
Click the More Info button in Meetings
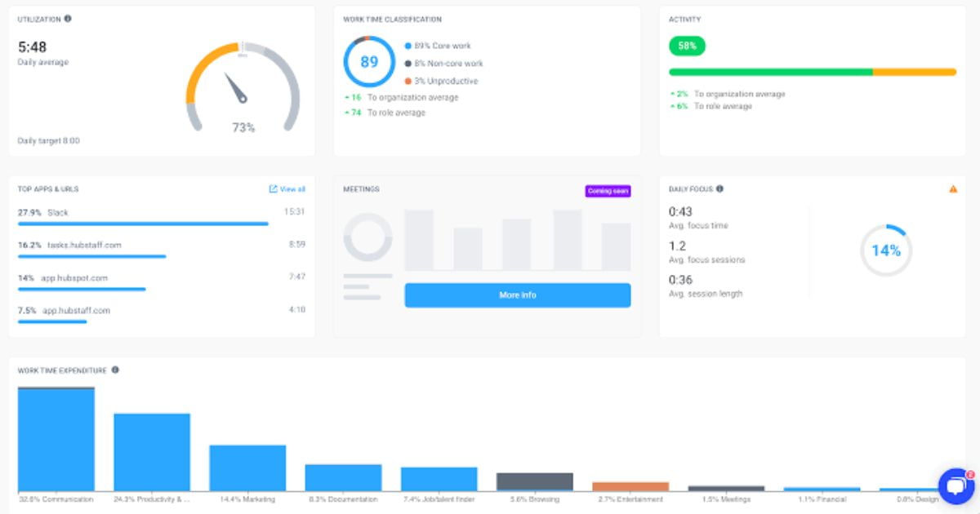(518, 295)
